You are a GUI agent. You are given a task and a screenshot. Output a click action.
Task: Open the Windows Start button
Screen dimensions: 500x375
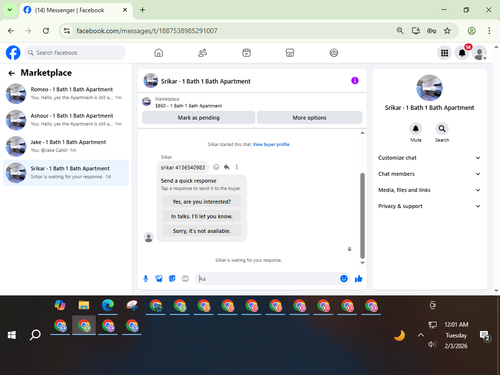point(12,335)
